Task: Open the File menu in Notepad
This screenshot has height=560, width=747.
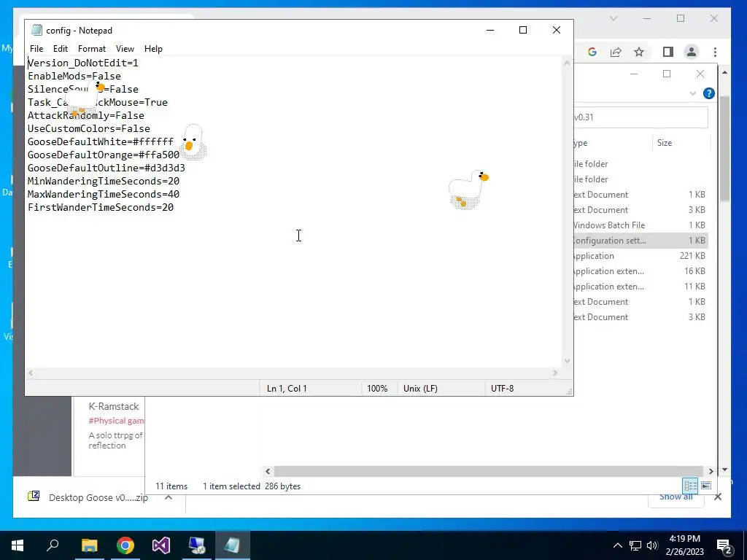Action: 36,49
